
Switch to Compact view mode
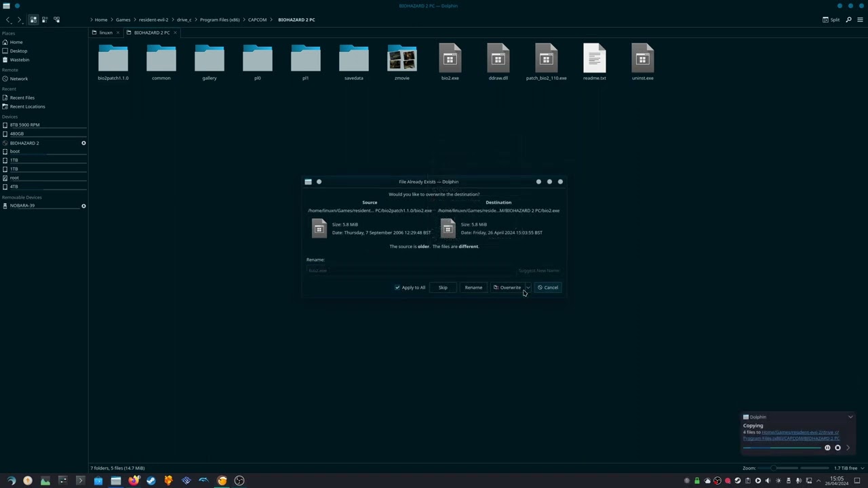point(45,20)
